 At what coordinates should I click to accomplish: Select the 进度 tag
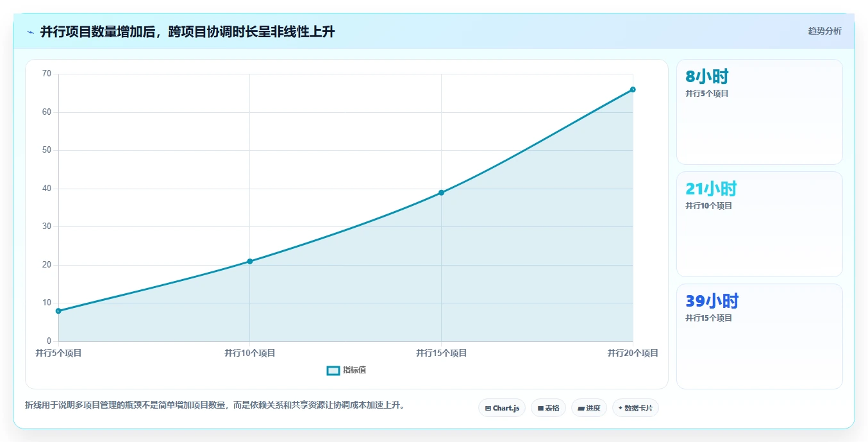click(588, 408)
